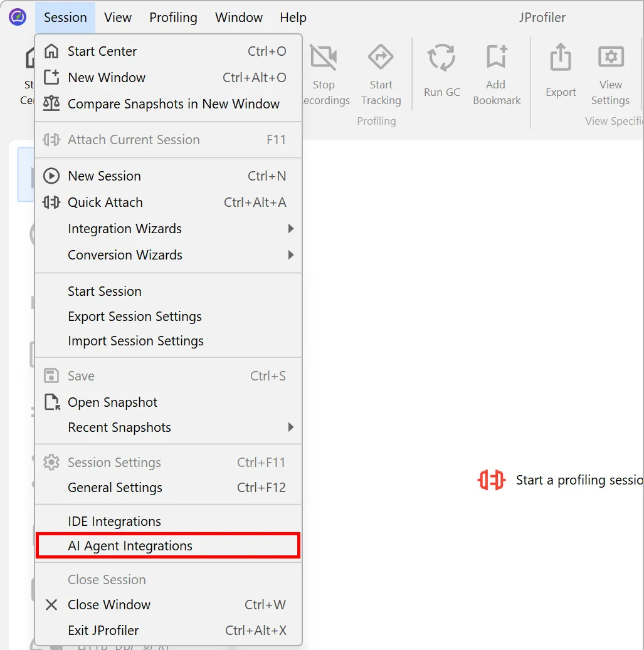This screenshot has width=644, height=650.
Task: Open the View menu
Action: [x=118, y=18]
